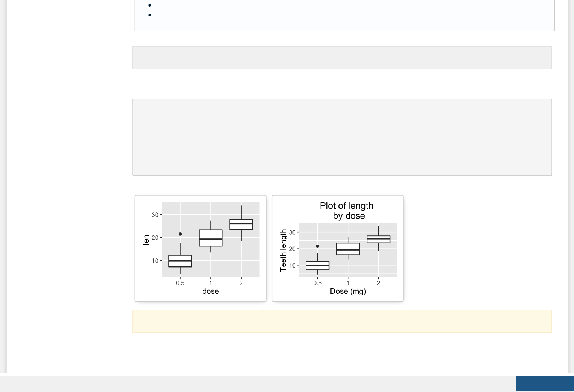Click the 'Dose (mg)' axis label
This screenshot has height=392, width=574.
(x=348, y=291)
